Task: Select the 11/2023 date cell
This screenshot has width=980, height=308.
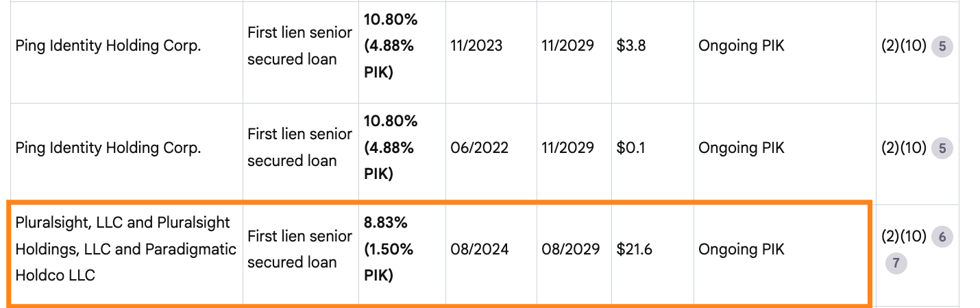Action: tap(476, 46)
